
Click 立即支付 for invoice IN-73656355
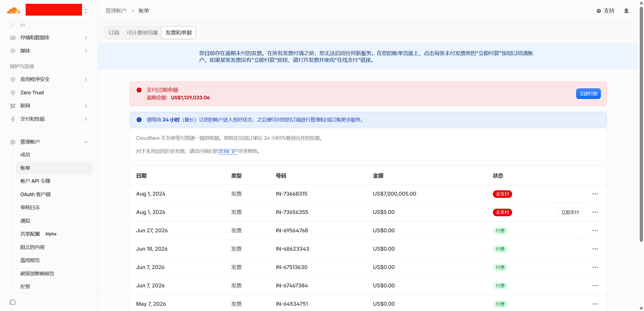point(570,212)
